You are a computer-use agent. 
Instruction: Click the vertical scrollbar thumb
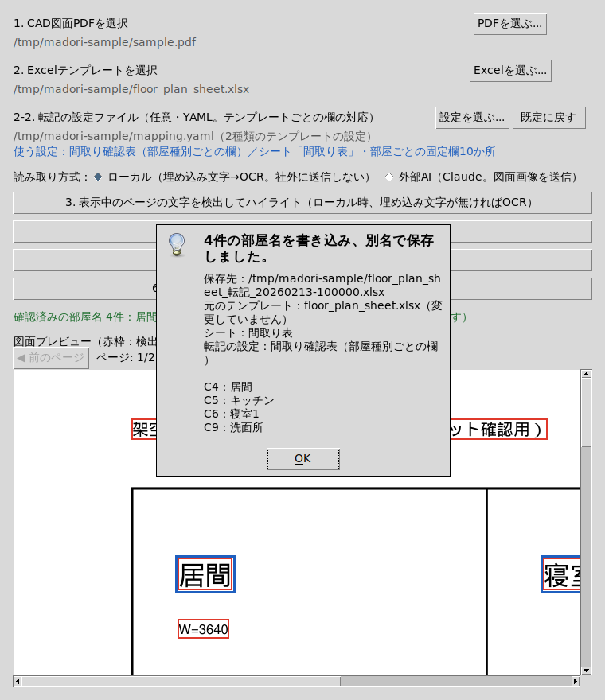click(x=587, y=413)
